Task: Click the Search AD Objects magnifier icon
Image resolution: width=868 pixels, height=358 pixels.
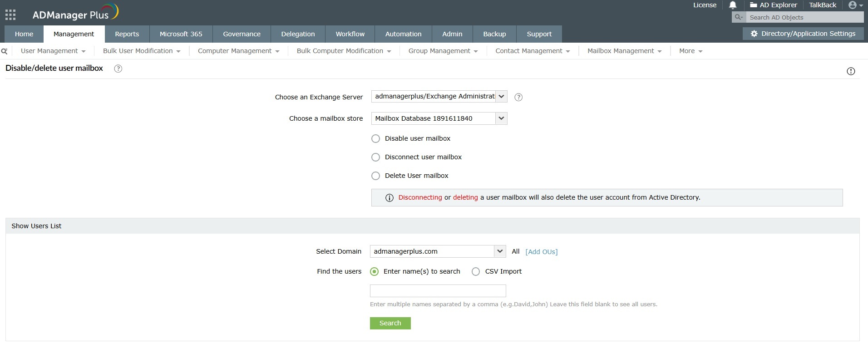Action: (739, 17)
